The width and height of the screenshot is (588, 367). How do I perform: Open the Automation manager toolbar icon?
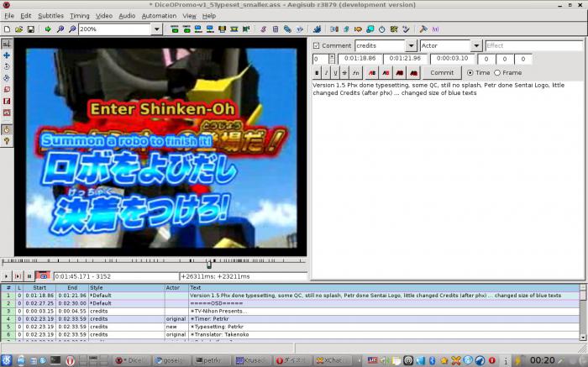pyautogui.click(x=318, y=29)
